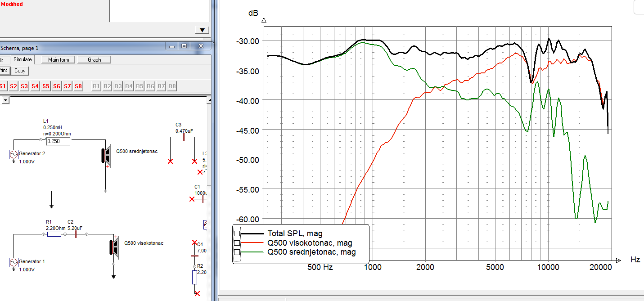The image size is (644, 301).
Task: Click the Generator 2 source symbol
Action: coord(14,155)
